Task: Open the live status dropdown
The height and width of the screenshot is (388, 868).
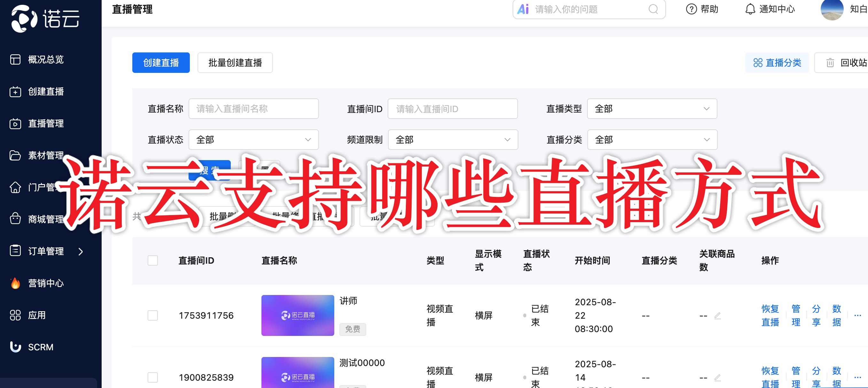Action: (253, 140)
